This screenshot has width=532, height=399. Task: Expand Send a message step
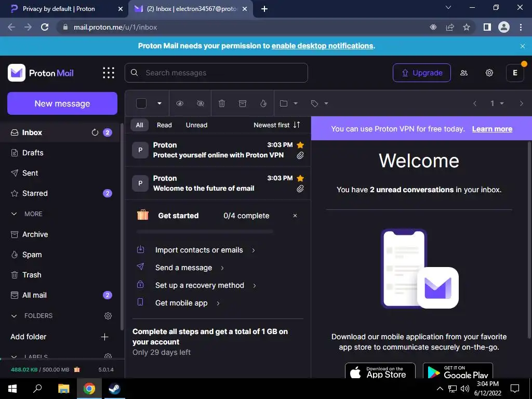[180, 268]
